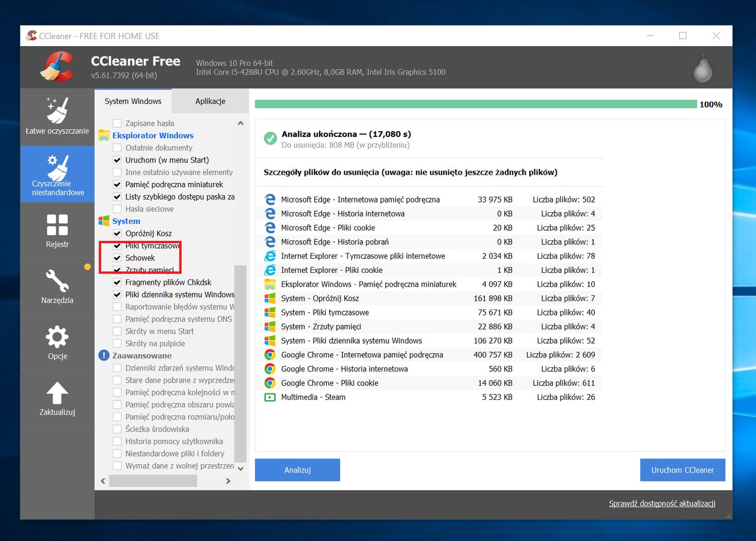This screenshot has width=756, height=541.
Task: Click the Zaktualizuj arrow icon
Action: point(57,393)
